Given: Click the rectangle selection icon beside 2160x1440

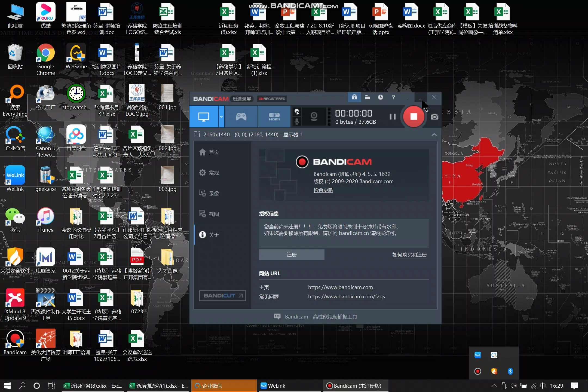Looking at the screenshot, I should point(197,134).
